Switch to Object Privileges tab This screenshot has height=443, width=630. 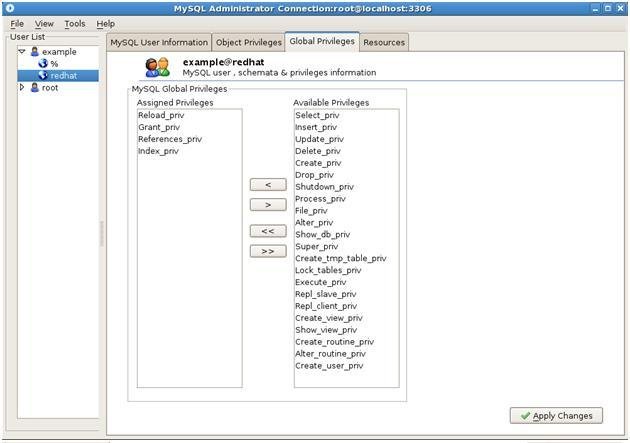click(x=249, y=43)
